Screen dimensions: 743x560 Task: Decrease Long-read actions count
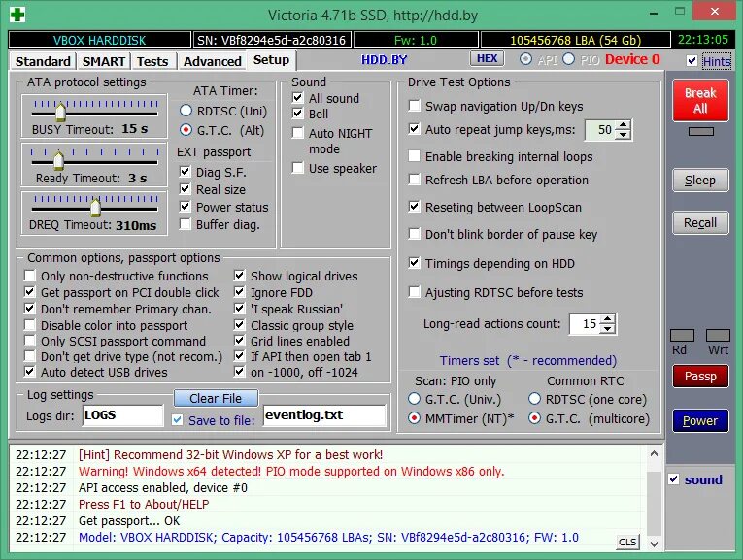coord(608,328)
